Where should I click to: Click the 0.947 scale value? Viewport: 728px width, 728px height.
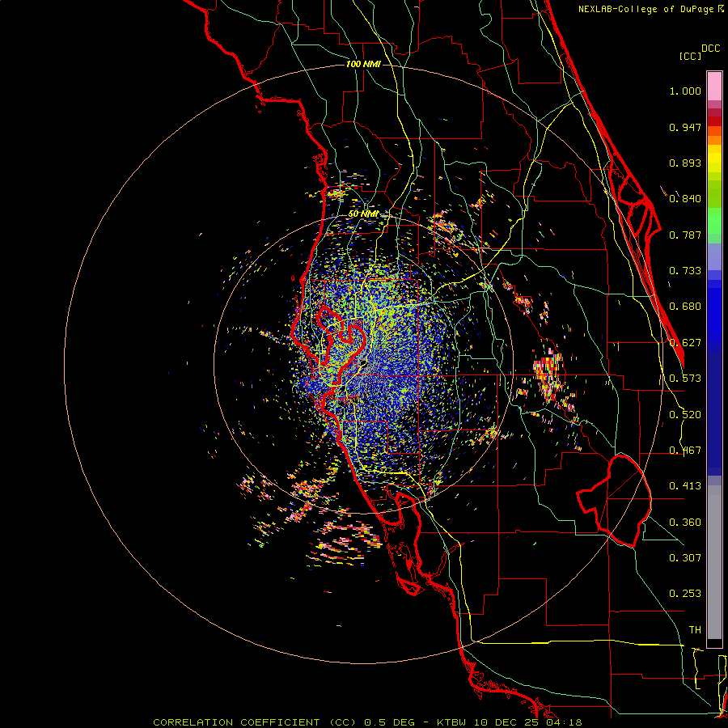coord(685,127)
